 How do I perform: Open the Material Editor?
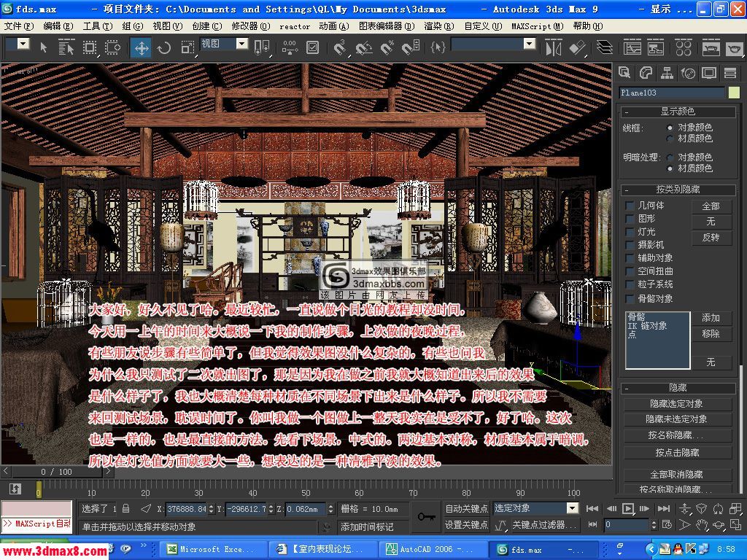[x=683, y=47]
